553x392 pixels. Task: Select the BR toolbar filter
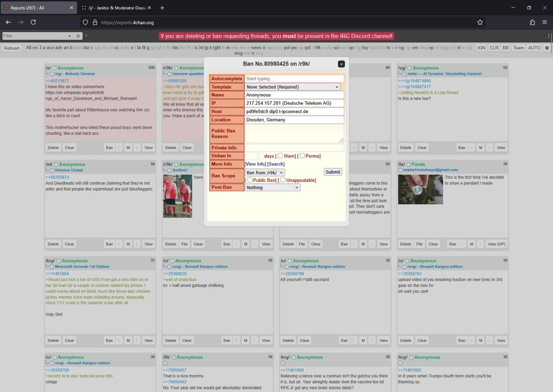point(505,48)
